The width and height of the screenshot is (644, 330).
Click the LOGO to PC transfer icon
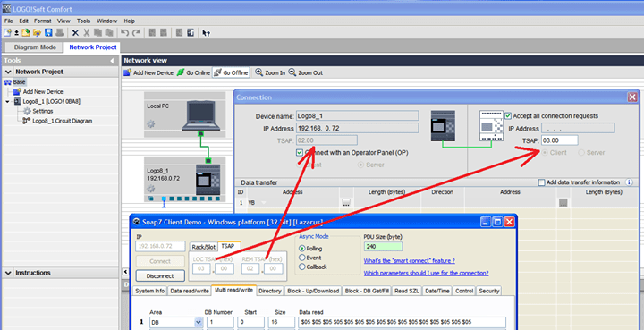[x=191, y=33]
